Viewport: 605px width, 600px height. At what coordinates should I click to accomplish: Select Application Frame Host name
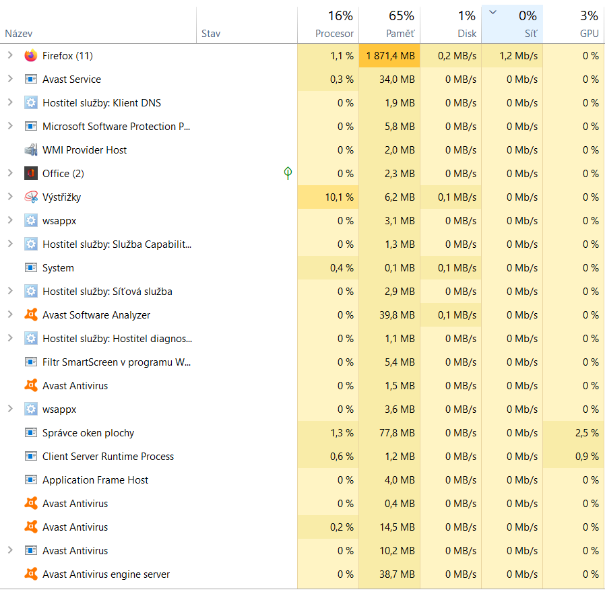pos(95,480)
